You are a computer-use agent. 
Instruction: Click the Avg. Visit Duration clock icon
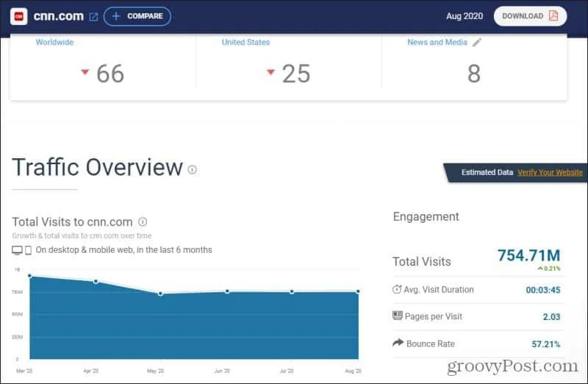pyautogui.click(x=397, y=289)
